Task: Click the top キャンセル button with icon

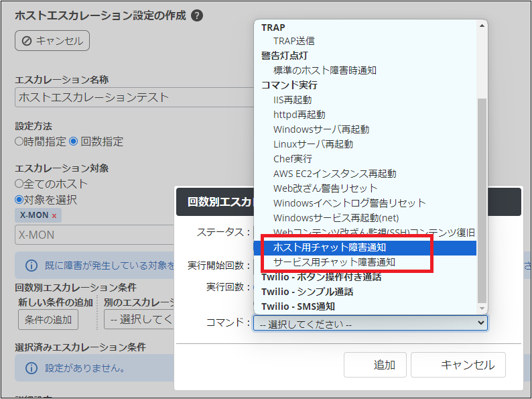Action: pos(52,41)
